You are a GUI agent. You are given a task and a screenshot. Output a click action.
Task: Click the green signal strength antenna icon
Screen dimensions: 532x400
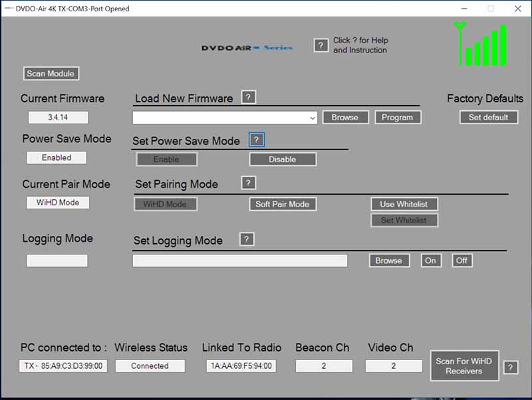(480, 44)
